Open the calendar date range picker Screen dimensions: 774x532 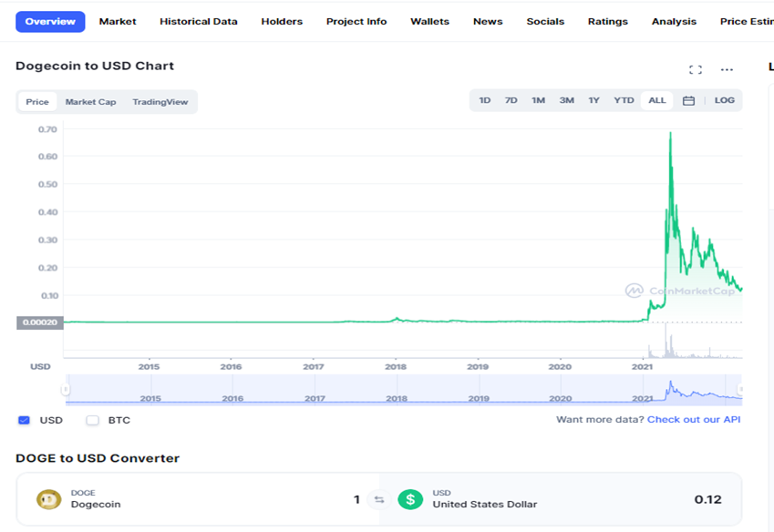click(688, 100)
